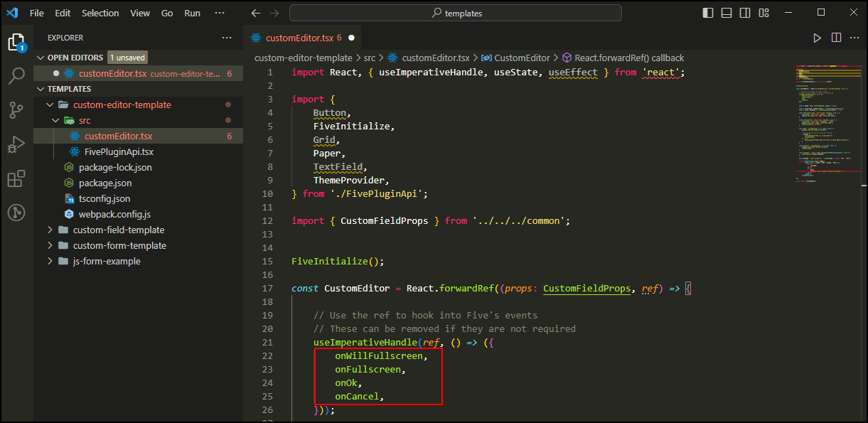The height and width of the screenshot is (423, 868).
Task: Click the Run code play icon
Action: [817, 38]
